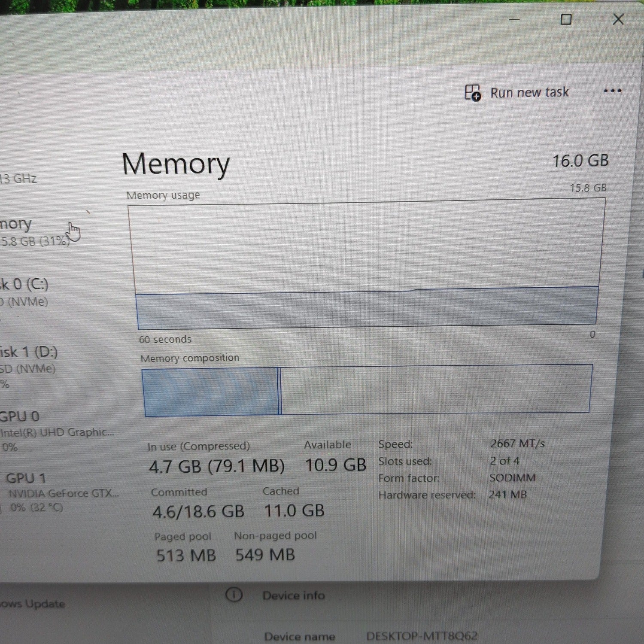This screenshot has height=644, width=644.
Task: Open the three-dots more options menu
Action: 612,91
